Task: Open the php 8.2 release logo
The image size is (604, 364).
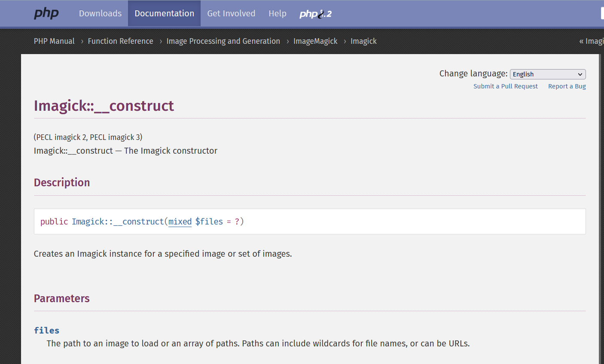Action: [316, 14]
